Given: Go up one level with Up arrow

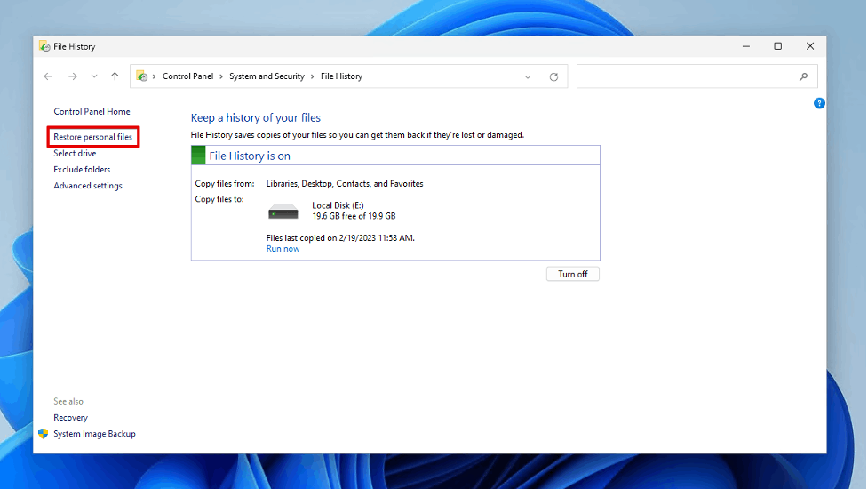Looking at the screenshot, I should [x=115, y=76].
